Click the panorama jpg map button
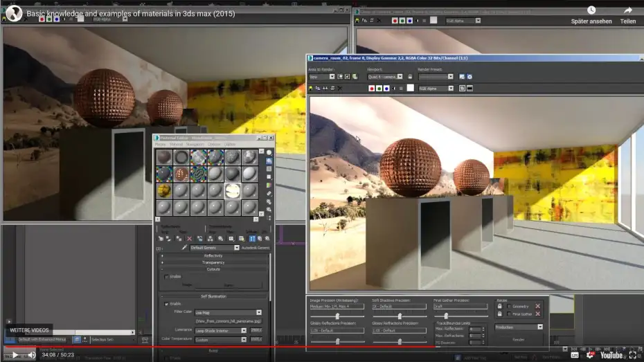The height and width of the screenshot is (362, 644). click(x=228, y=321)
